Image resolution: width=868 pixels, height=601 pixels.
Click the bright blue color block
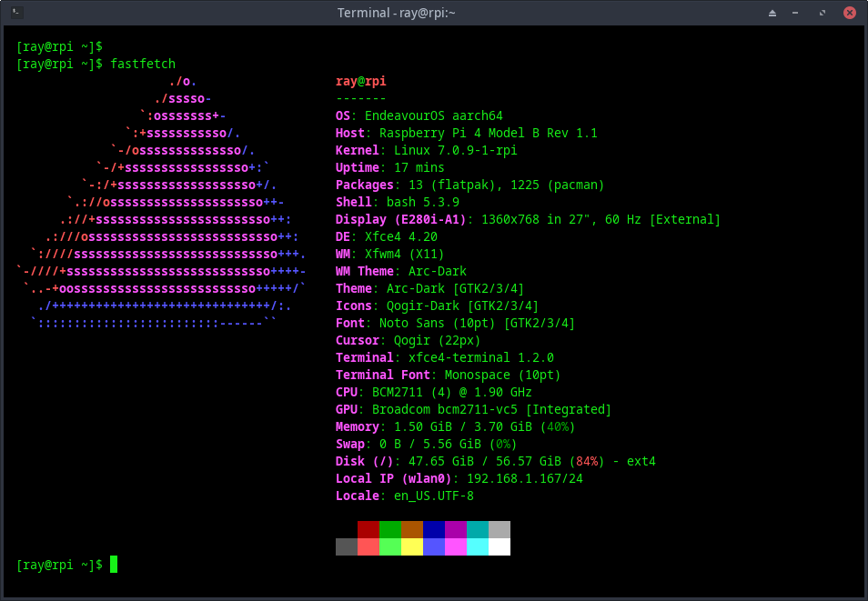pyautogui.click(x=434, y=546)
